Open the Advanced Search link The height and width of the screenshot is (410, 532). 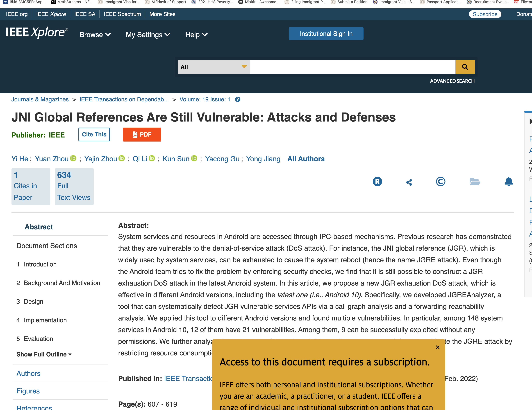[x=452, y=81]
